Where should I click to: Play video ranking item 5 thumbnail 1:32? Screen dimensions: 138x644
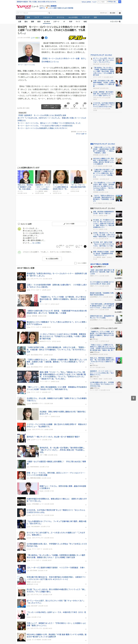pyautogui.click(x=119, y=254)
